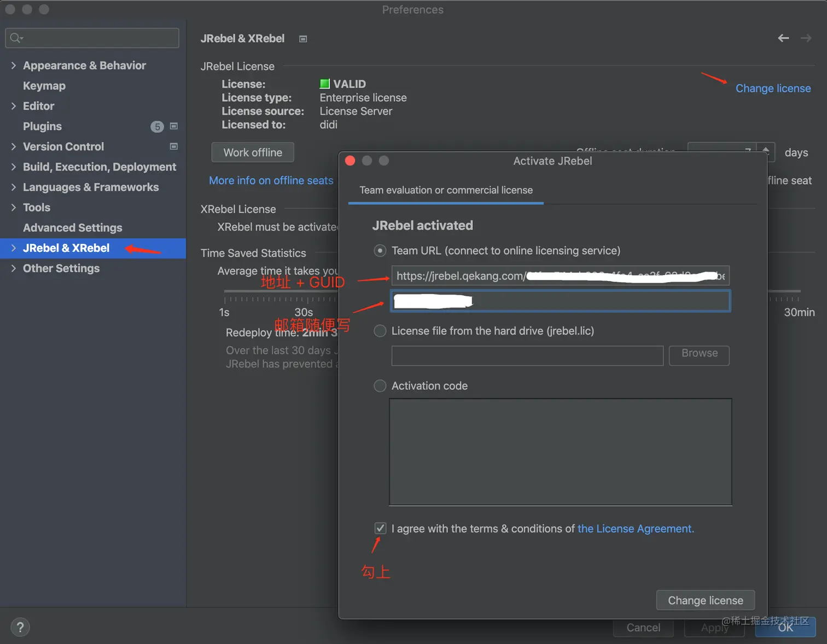Screen dimensions: 827x644
Task: Toggle the License Agreement terms checkbox
Action: click(x=380, y=528)
